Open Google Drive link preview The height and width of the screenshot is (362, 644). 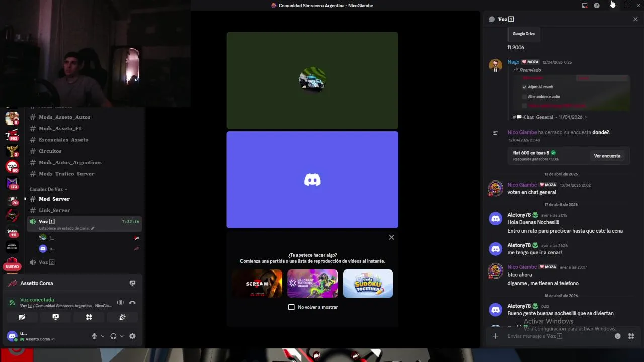[x=523, y=34]
